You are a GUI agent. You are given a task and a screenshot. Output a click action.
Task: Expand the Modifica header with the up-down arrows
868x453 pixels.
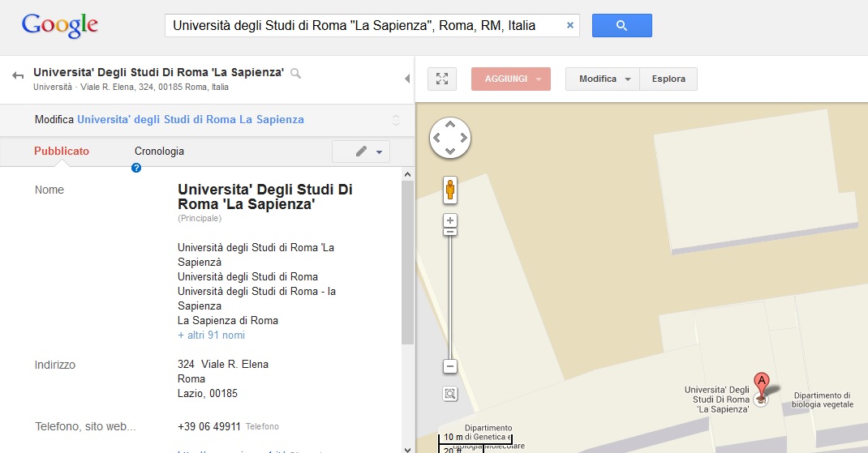tap(396, 120)
